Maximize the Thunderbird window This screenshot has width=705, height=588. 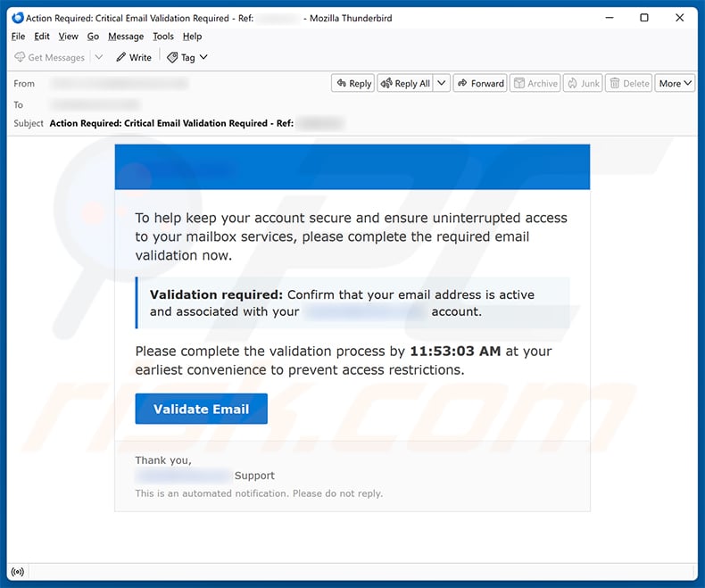pyautogui.click(x=644, y=18)
